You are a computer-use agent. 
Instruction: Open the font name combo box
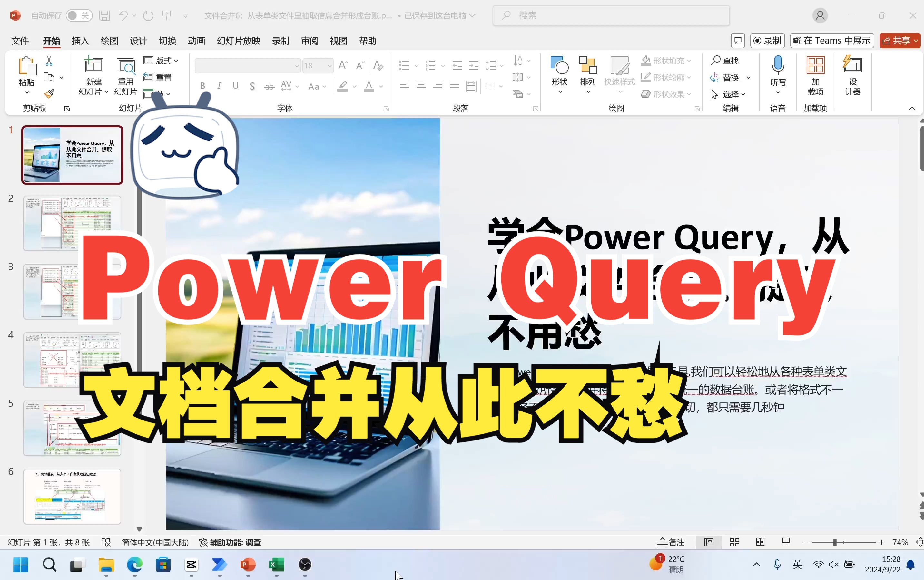point(248,66)
